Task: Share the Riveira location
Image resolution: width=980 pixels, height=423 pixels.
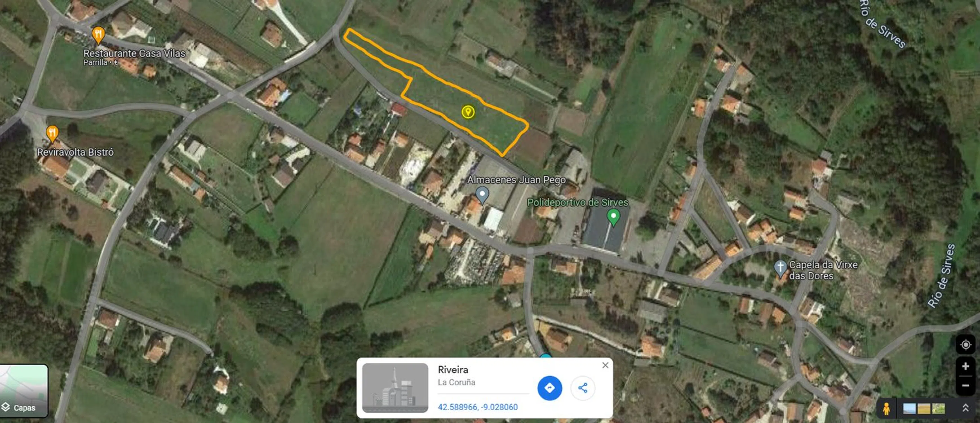Action: click(583, 388)
